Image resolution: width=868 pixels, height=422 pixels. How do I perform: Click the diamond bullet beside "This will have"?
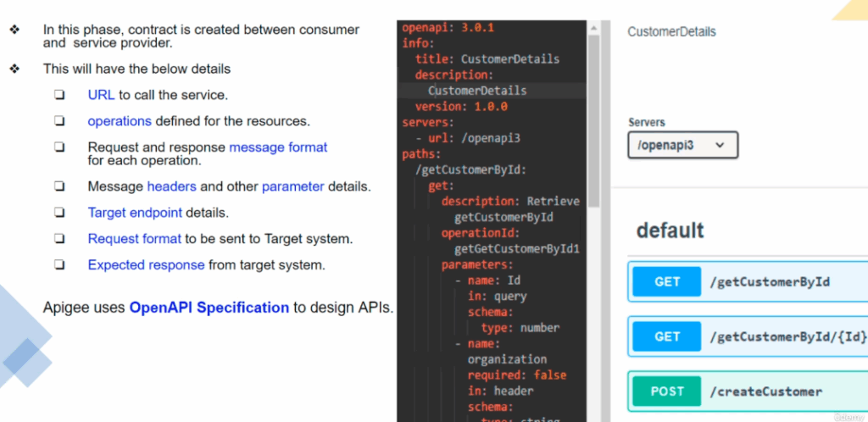pyautogui.click(x=14, y=69)
